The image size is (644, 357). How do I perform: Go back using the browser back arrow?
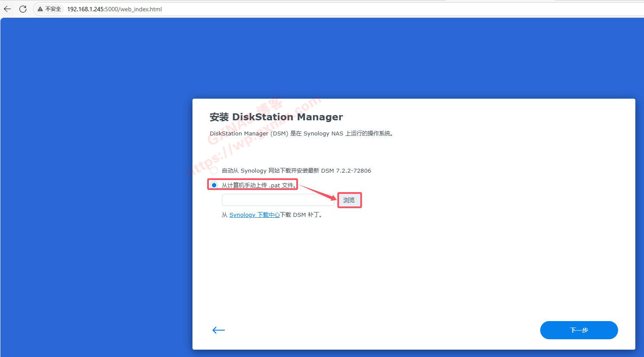(7, 9)
